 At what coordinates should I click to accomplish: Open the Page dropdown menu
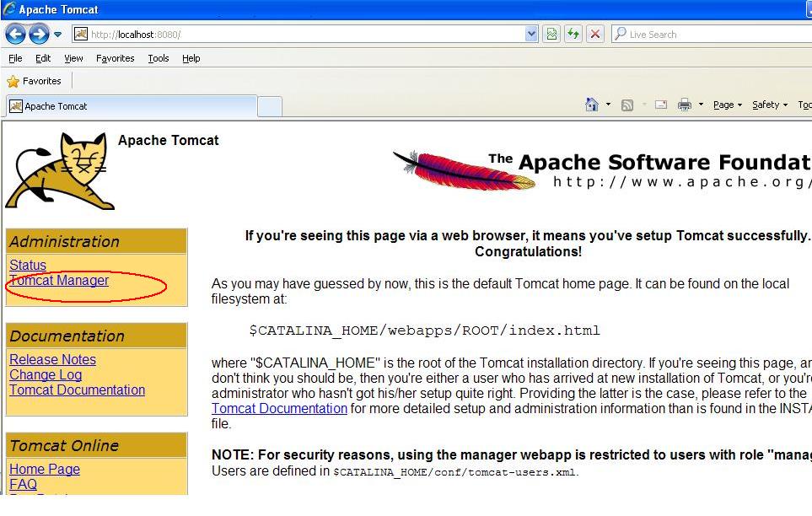click(728, 105)
